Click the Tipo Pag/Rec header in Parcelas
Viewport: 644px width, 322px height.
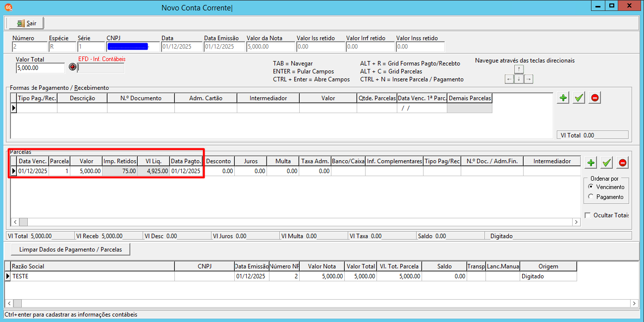pyautogui.click(x=442, y=161)
